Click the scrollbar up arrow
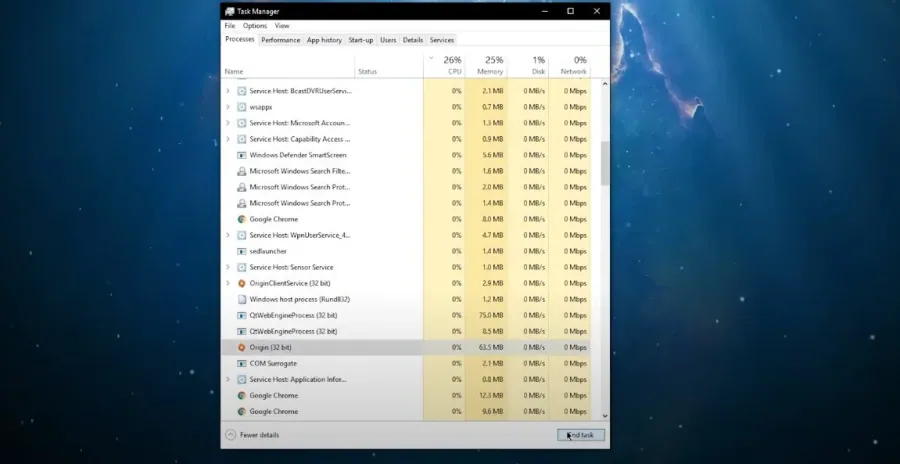Viewport: 900px width, 464px height. (605, 84)
